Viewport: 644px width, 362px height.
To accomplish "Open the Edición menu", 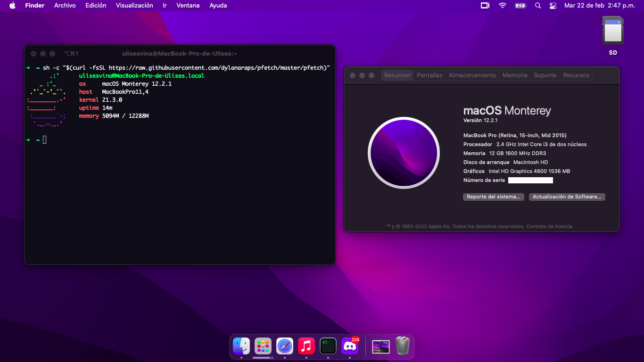I will [96, 6].
